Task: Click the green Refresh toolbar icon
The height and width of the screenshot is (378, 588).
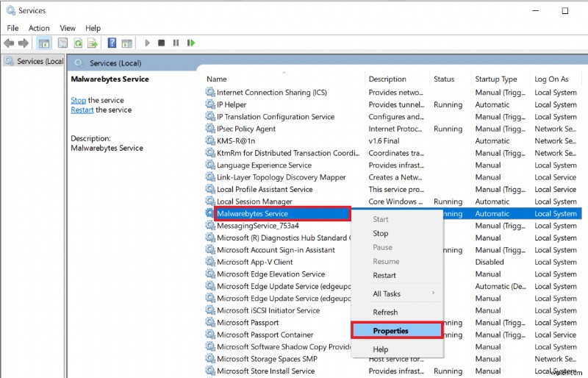Action: [x=78, y=43]
